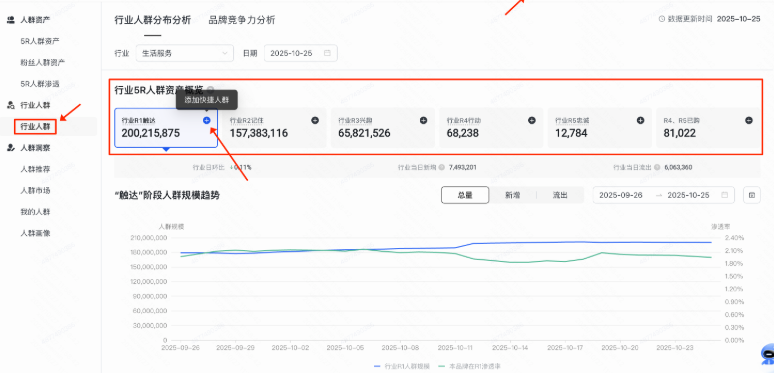Click the clock icon by 数据更新时间

tap(662, 19)
